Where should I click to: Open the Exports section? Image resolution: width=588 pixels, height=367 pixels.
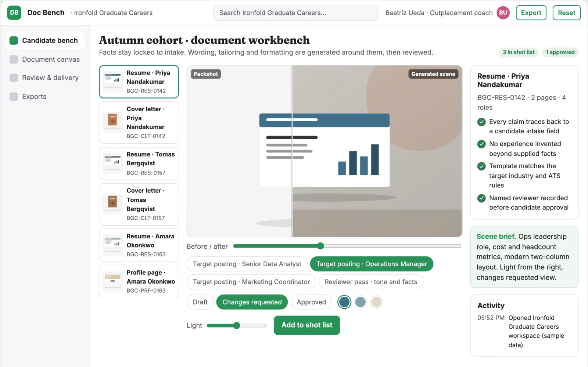pyautogui.click(x=45, y=97)
